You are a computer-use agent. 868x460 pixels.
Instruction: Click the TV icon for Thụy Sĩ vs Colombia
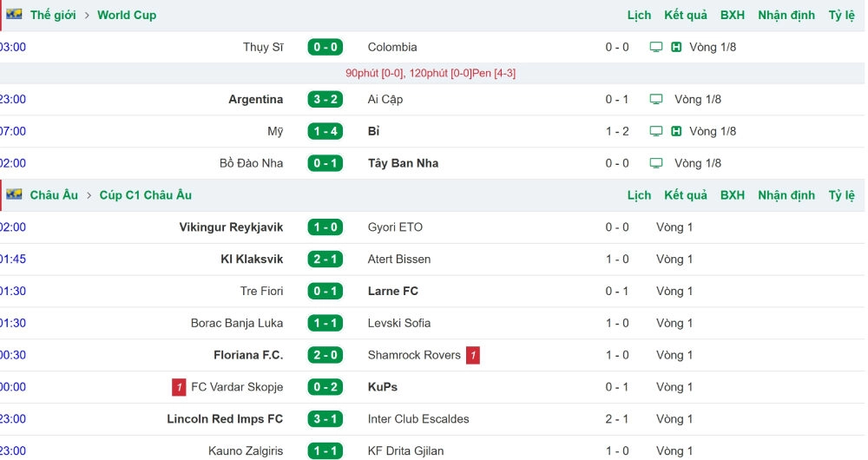(x=656, y=47)
